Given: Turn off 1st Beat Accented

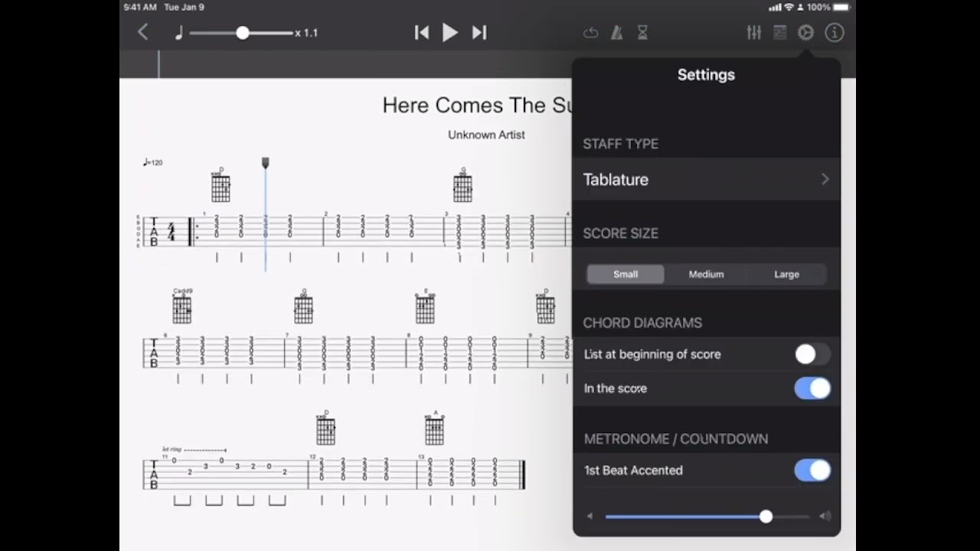Looking at the screenshot, I should [812, 470].
